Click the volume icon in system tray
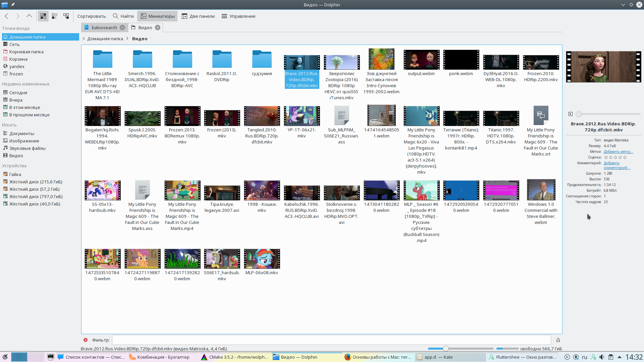Image resolution: width=644 pixels, height=362 pixels. (x=602, y=357)
